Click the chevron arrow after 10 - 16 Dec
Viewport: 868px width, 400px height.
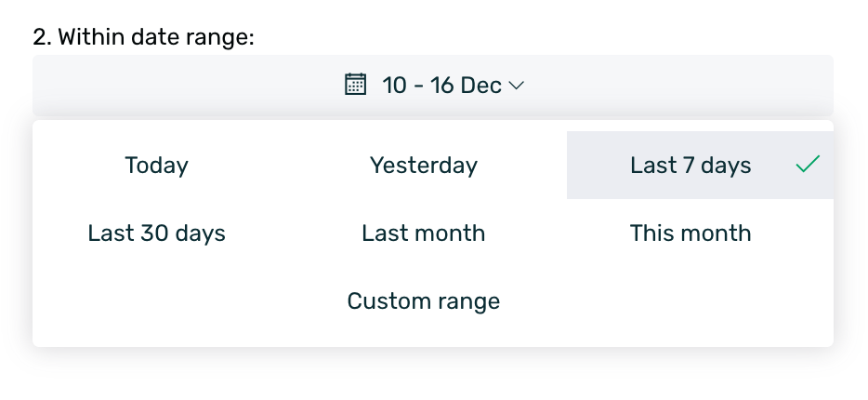(518, 86)
